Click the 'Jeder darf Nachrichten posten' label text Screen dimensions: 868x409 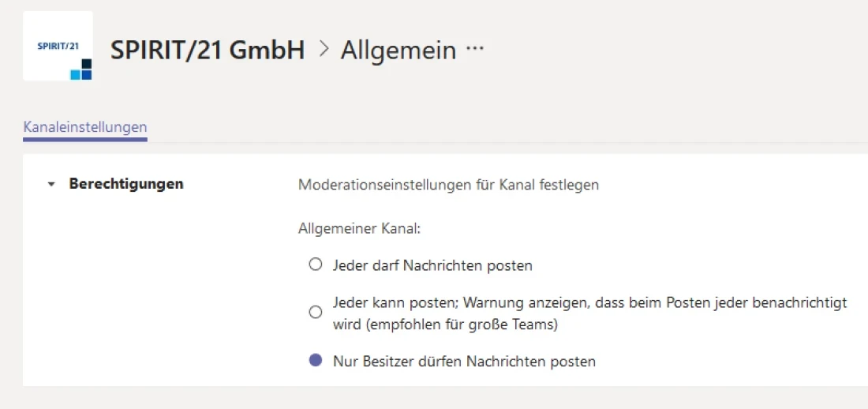click(x=432, y=266)
